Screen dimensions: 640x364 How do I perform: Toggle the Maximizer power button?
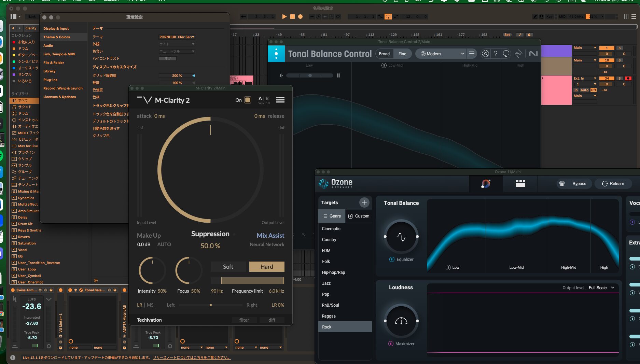[x=391, y=344]
